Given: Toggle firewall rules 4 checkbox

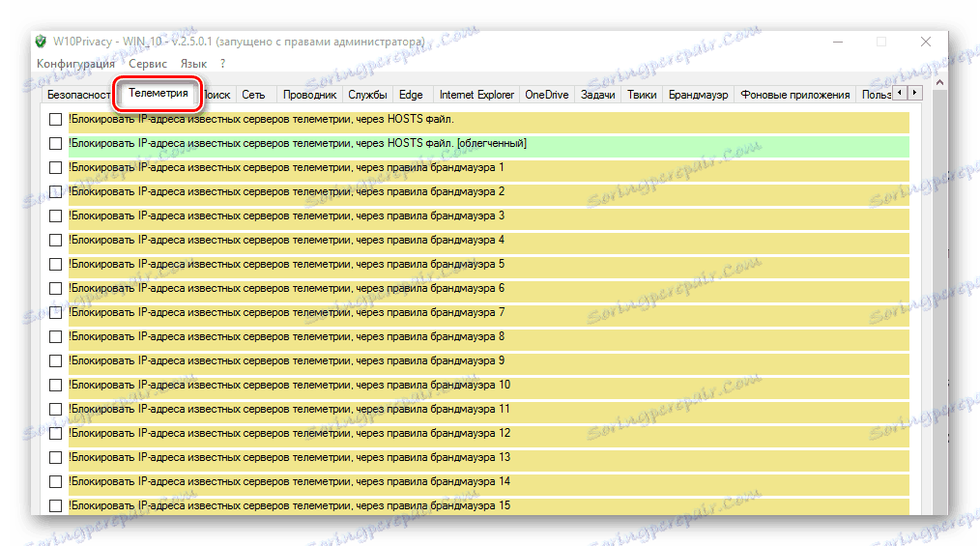Looking at the screenshot, I should point(56,241).
